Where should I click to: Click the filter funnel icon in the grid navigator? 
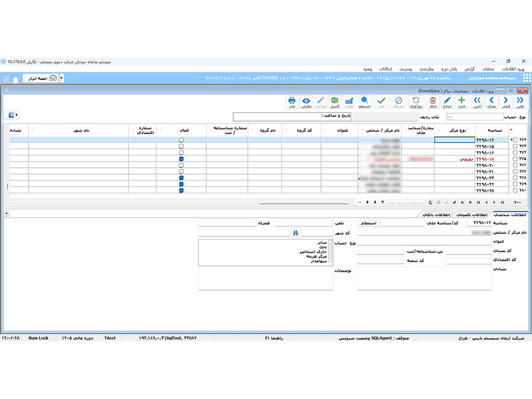pos(382,203)
